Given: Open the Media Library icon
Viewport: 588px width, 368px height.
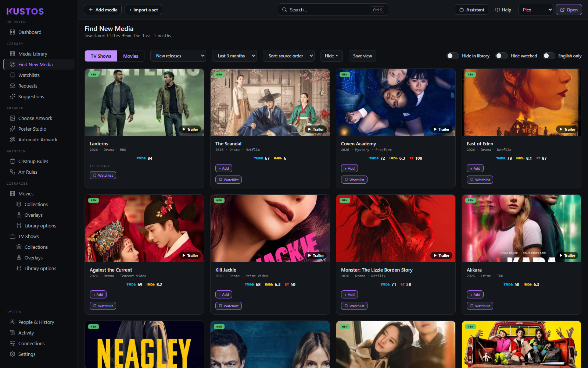Looking at the screenshot, I should [x=12, y=54].
